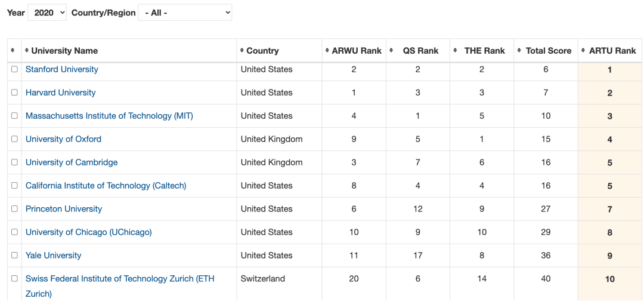The image size is (644, 301).
Task: Open University of Chicago (UChicago) link
Action: [89, 232]
